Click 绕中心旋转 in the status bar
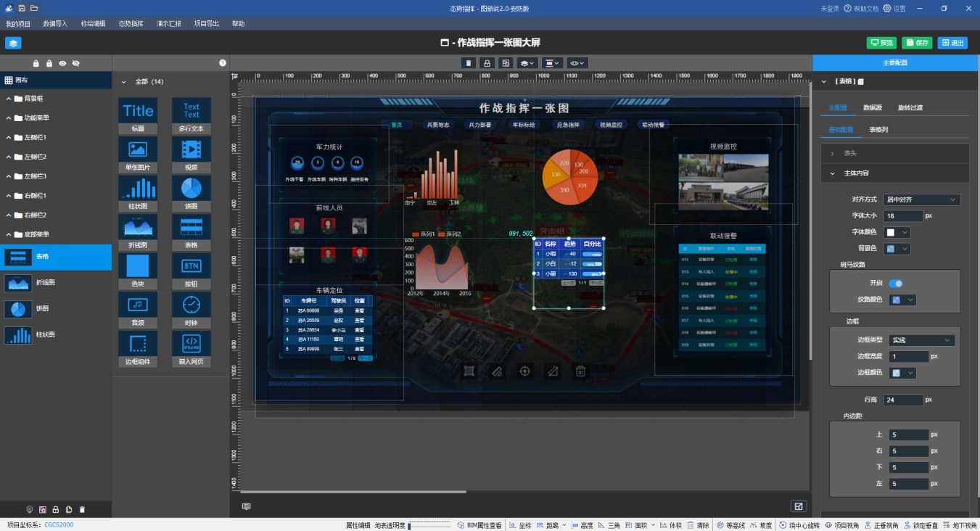 799,525
